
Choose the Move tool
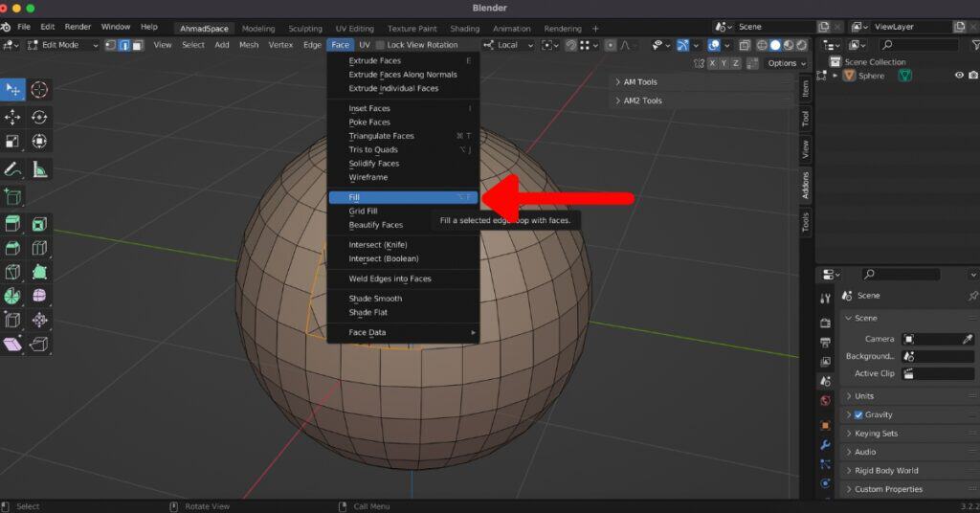pyautogui.click(x=12, y=117)
